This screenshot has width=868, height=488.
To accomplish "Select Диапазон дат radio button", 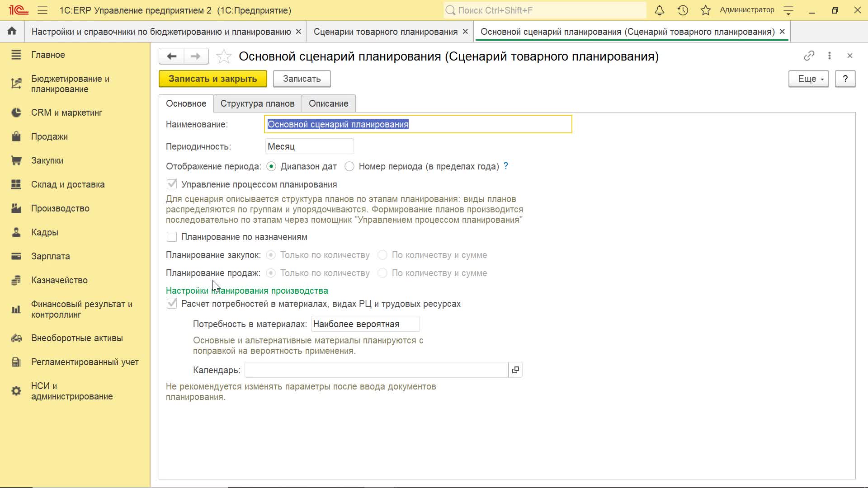I will pyautogui.click(x=271, y=166).
